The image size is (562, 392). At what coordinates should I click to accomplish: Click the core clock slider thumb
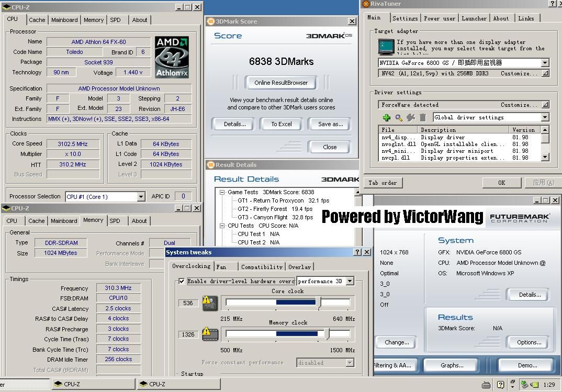tap(319, 303)
